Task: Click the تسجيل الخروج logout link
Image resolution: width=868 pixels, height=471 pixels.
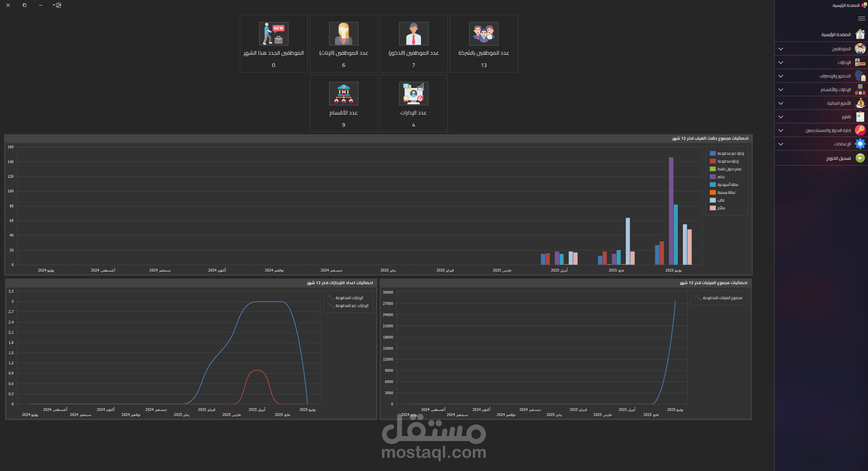Action: pyautogui.click(x=838, y=158)
